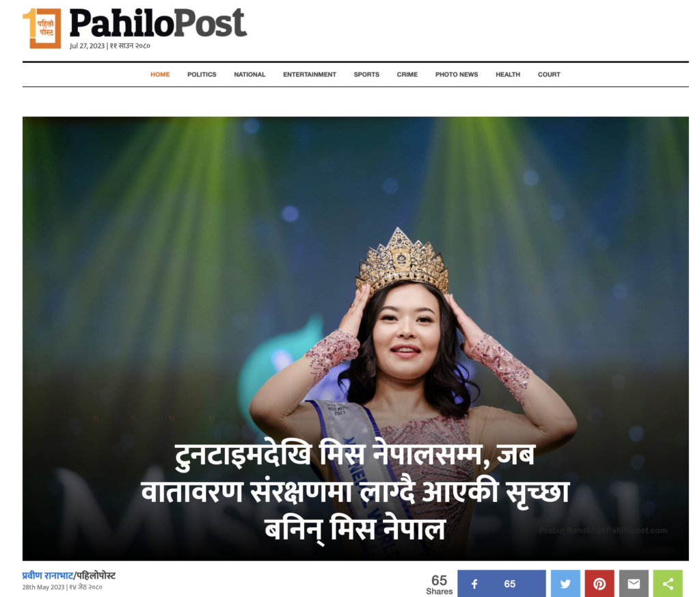Open the HOME menu item
The image size is (700, 597).
point(160,75)
